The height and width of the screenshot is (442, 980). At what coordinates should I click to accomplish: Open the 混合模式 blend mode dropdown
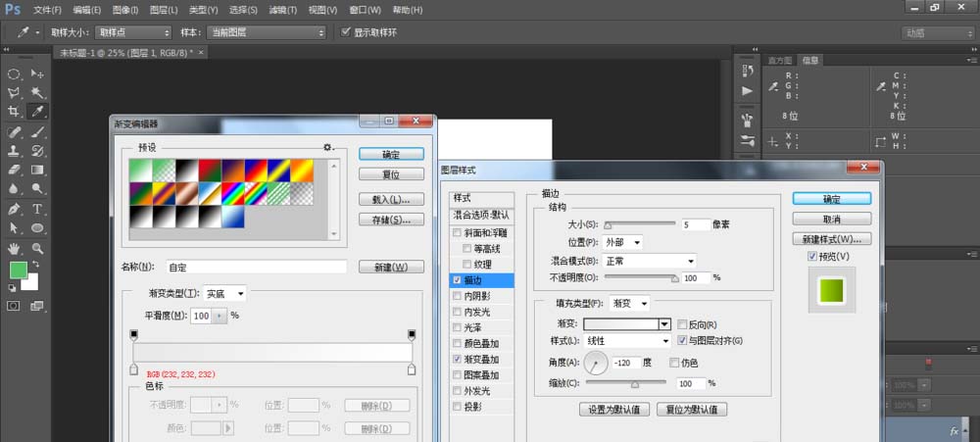651,261
